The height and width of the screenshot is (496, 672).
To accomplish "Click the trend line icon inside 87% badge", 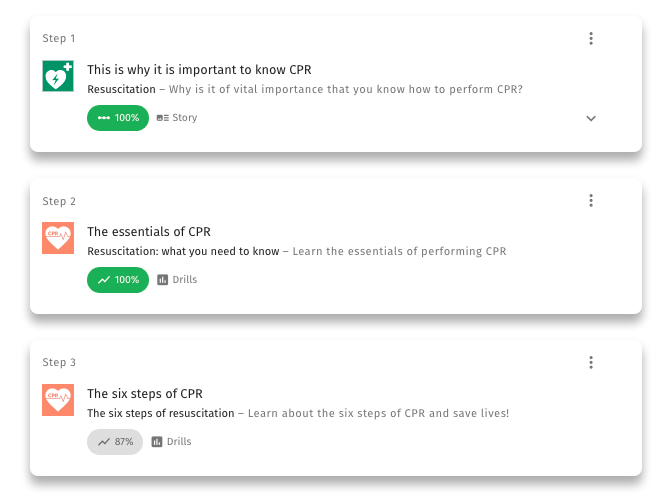I will 104,442.
